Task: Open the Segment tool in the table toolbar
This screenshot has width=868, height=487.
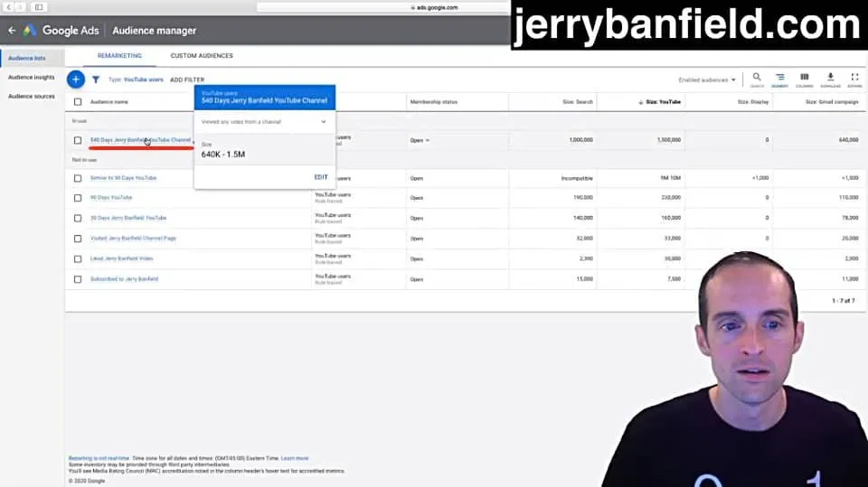Action: pos(780,80)
